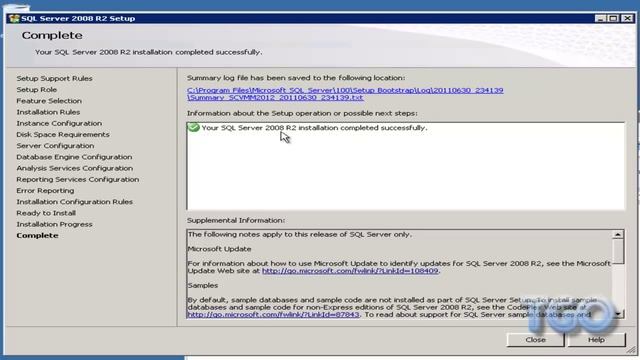Click the installation completed successfully message in the box
Screen dimensions: 640x360
click(x=314, y=128)
